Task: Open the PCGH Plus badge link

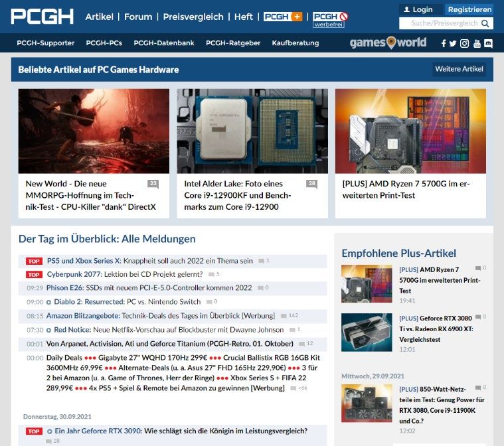Action: [x=283, y=17]
